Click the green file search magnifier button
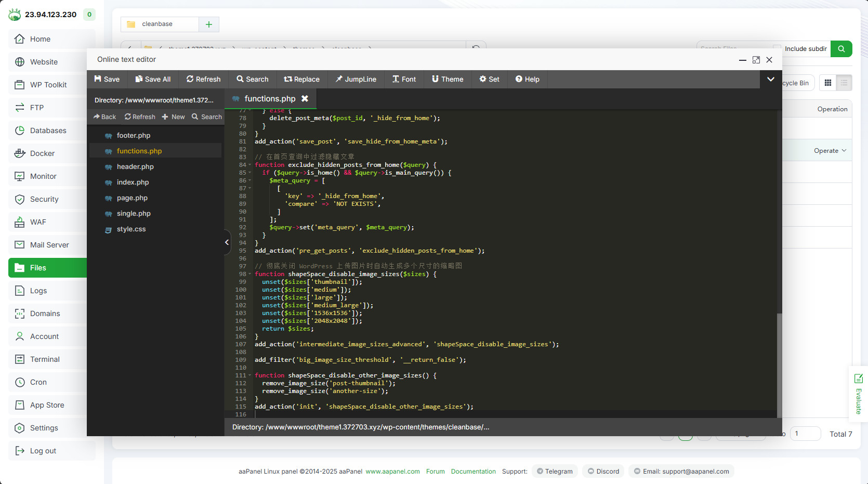The image size is (868, 484). tap(841, 49)
